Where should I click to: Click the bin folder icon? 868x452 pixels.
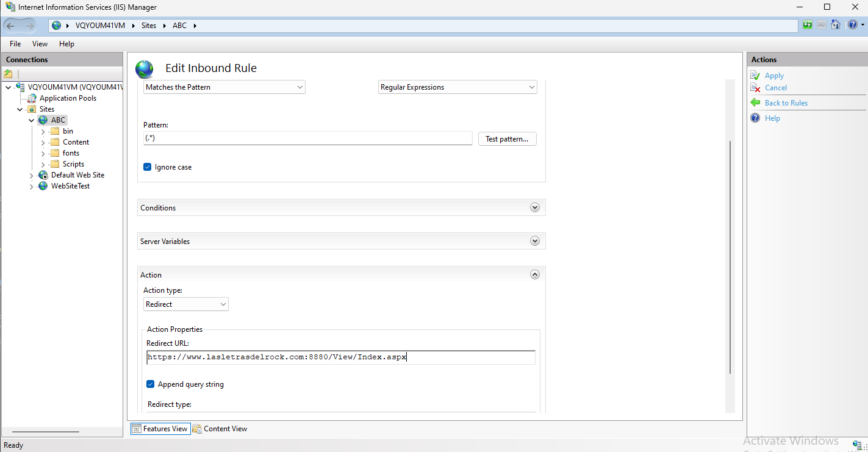(x=54, y=131)
